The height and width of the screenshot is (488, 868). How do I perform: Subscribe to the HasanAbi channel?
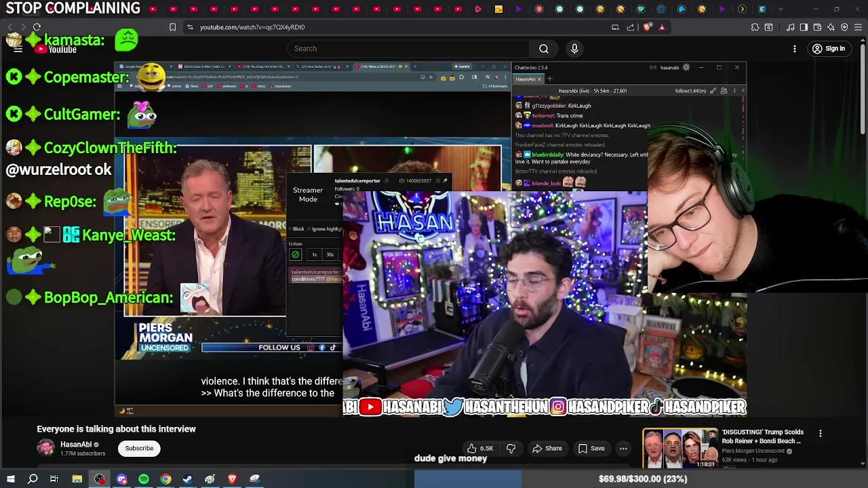tap(139, 448)
